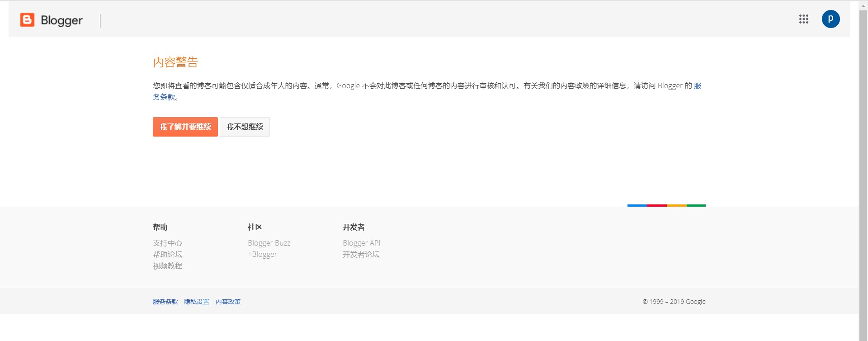
Task: Open the Google apps grid menu
Action: [803, 19]
